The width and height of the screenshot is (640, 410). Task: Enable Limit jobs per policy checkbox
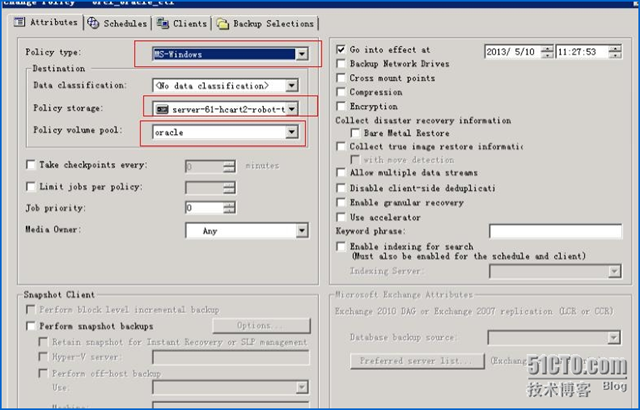point(31,187)
